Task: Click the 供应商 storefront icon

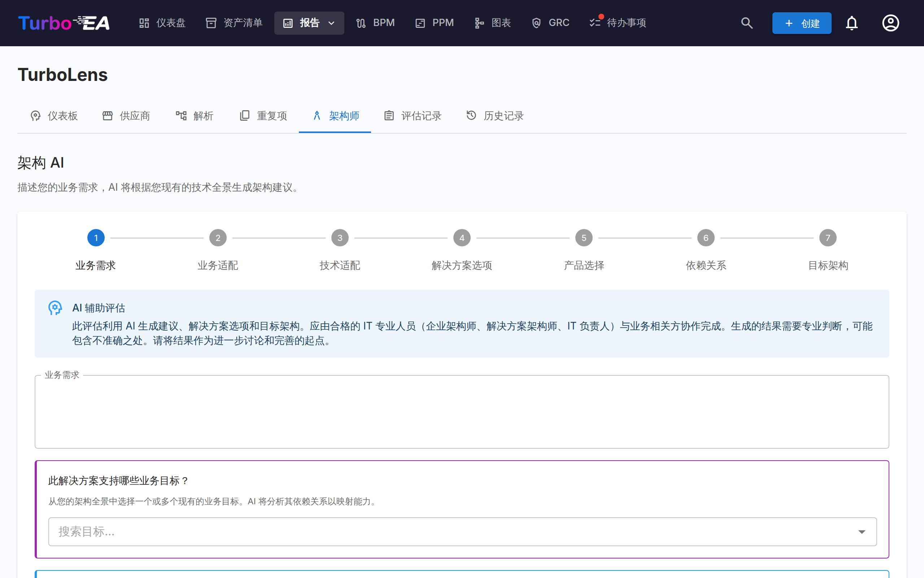Action: coord(108,116)
